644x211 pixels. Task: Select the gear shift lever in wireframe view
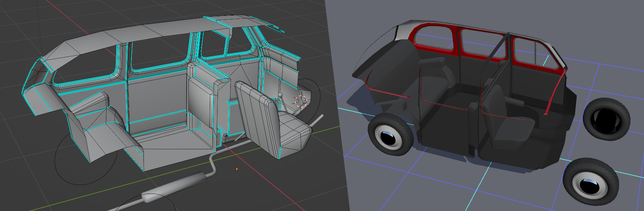[x=283, y=102]
